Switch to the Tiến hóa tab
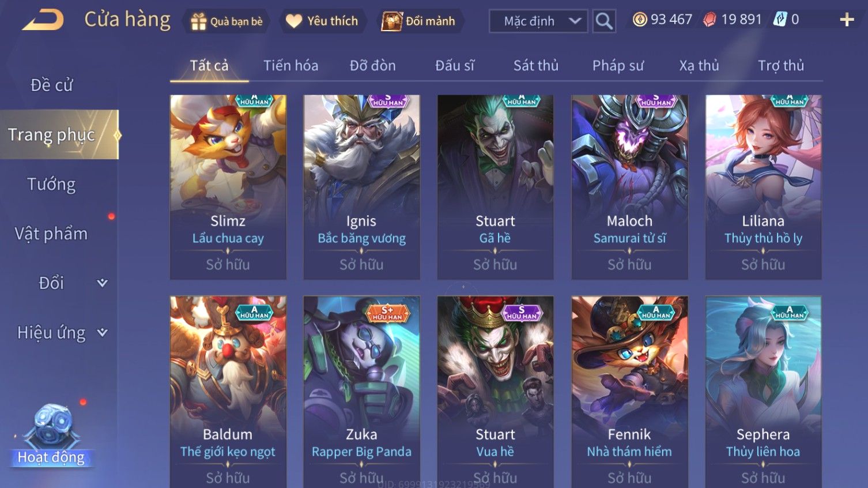Viewport: 868px width, 488px height. click(x=290, y=66)
